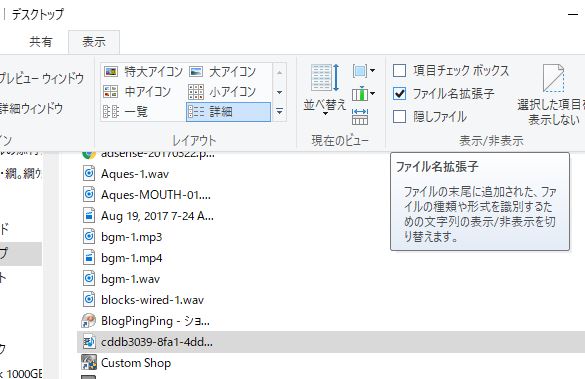Select Aug 19, 2017 7-24 video icon
The width and height of the screenshot is (585, 379).
coord(89,216)
